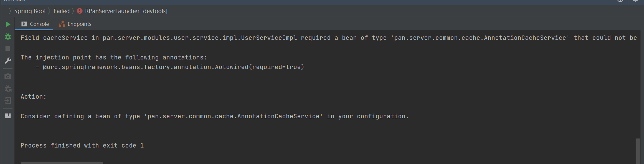The width and height of the screenshot is (644, 164).
Task: Switch to the Console tab
Action: [x=35, y=24]
